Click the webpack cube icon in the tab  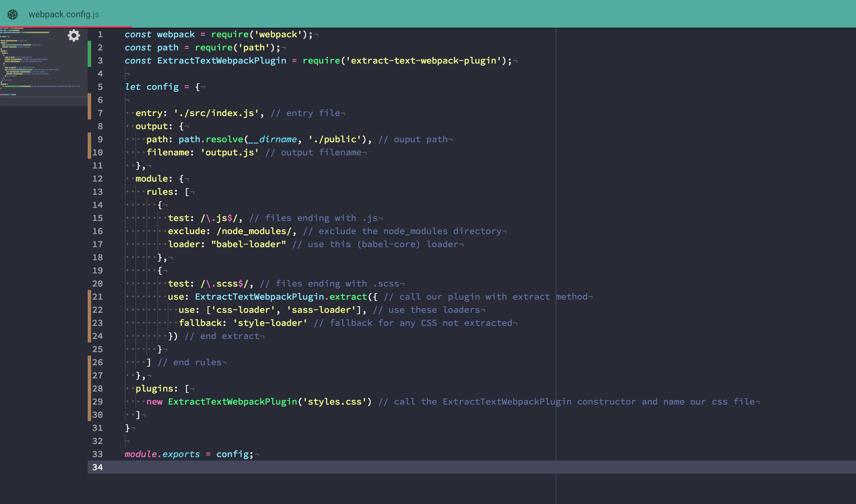click(13, 14)
